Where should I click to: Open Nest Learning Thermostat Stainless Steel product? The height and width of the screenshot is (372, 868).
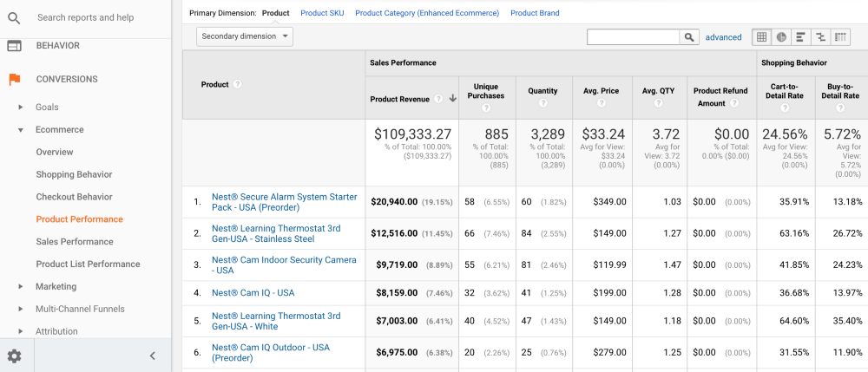click(276, 234)
